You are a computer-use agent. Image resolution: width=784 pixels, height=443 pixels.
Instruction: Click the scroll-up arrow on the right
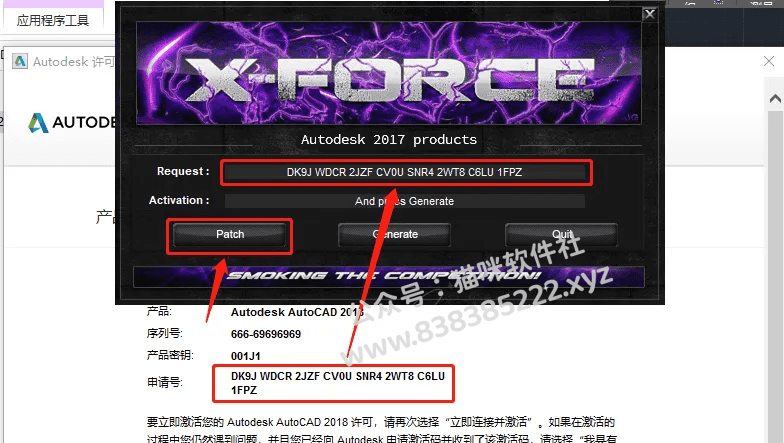[x=775, y=98]
